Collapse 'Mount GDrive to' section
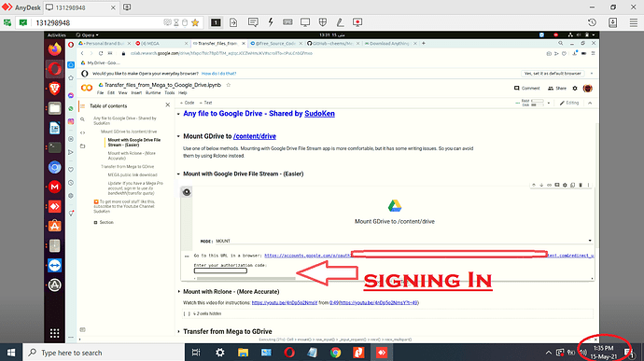 [178, 136]
